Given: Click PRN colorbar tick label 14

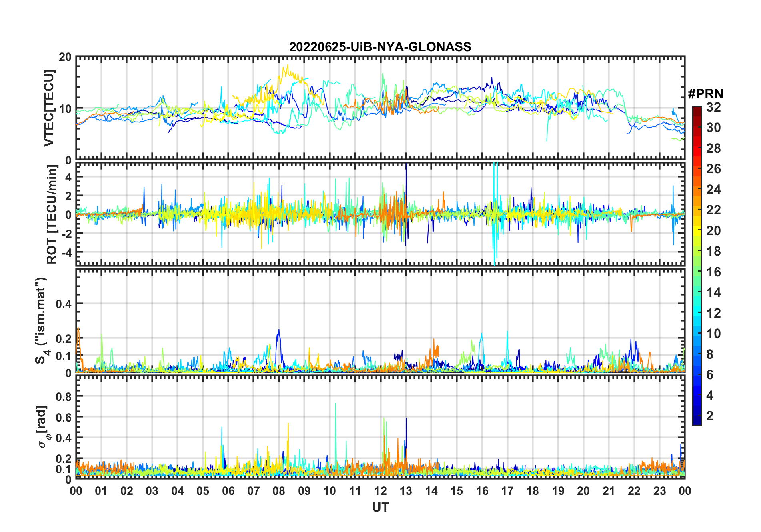Looking at the screenshot, I should [713, 292].
